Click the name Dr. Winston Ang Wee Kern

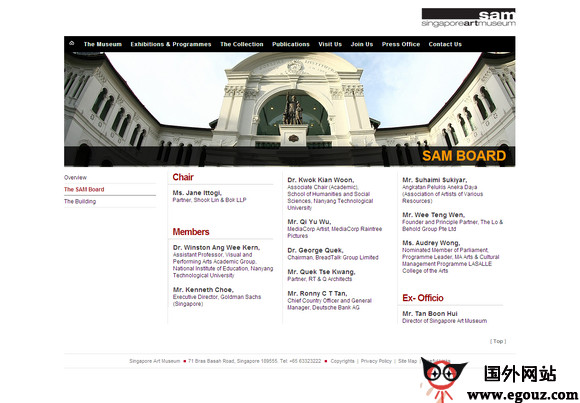216,248
